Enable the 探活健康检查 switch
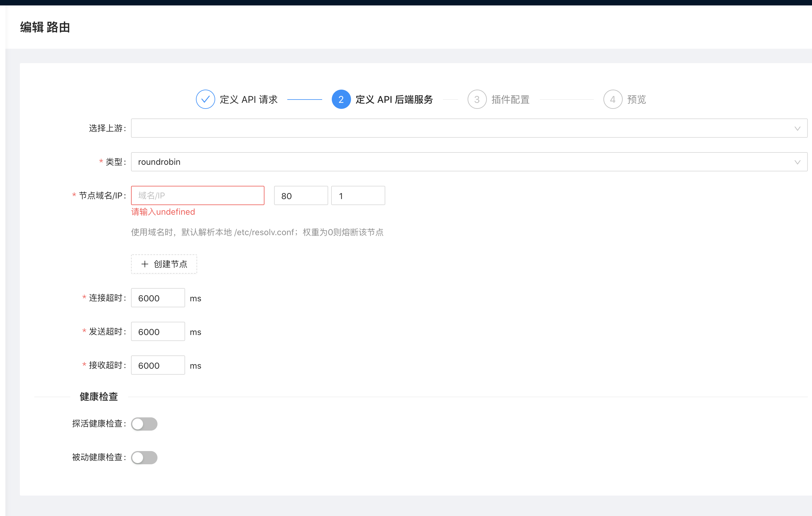Image resolution: width=812 pixels, height=516 pixels. click(144, 424)
